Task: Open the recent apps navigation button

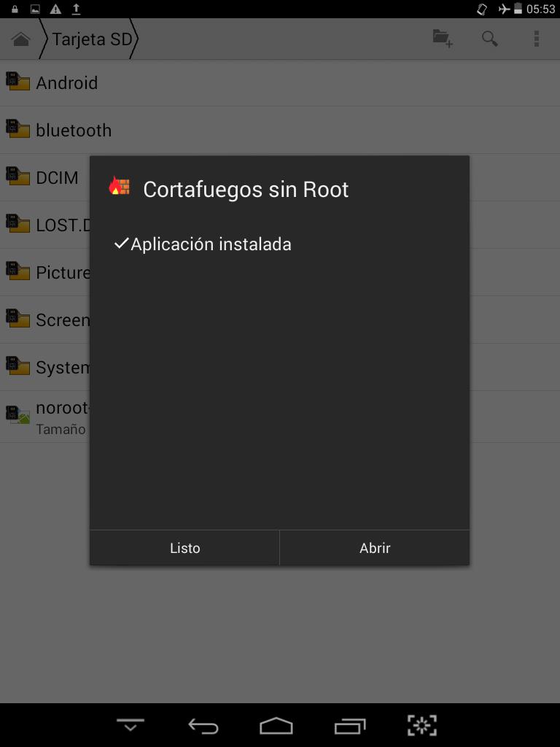Action: [349, 726]
